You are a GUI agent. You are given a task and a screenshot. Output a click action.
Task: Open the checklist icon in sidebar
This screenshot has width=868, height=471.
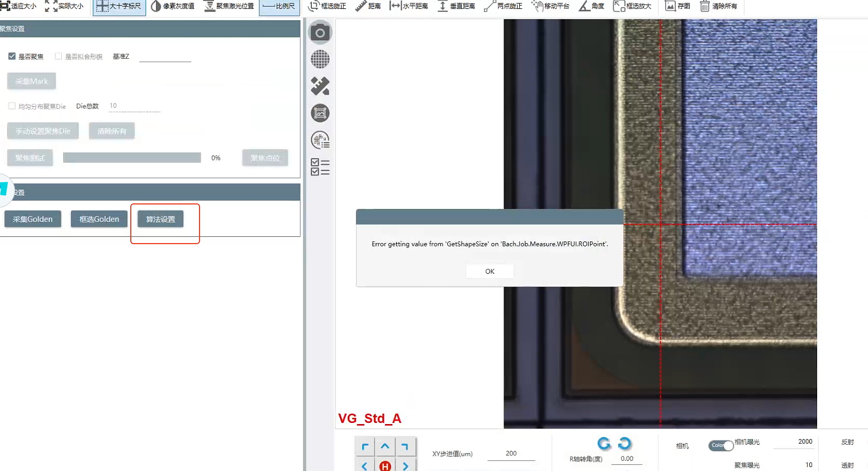point(320,166)
